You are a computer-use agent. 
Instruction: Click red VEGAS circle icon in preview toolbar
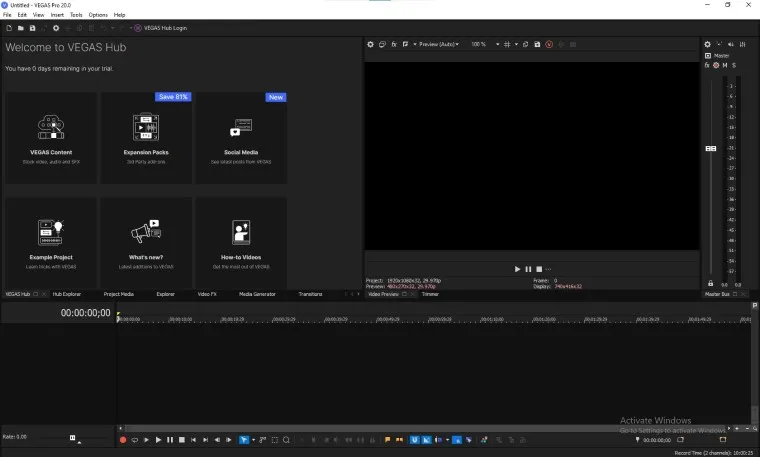pyautogui.click(x=549, y=44)
